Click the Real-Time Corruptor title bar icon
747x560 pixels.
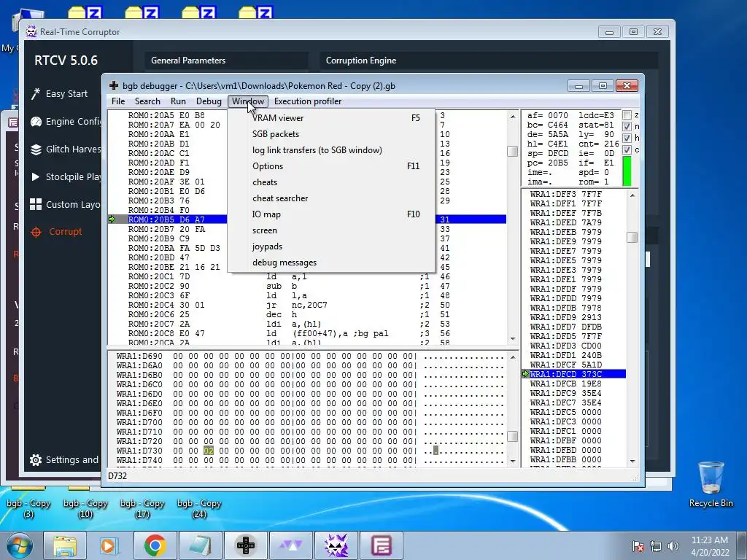[31, 31]
